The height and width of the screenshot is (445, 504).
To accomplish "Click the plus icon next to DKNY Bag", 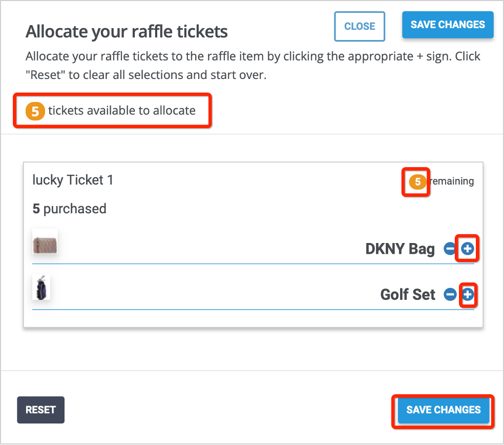I will (x=467, y=248).
